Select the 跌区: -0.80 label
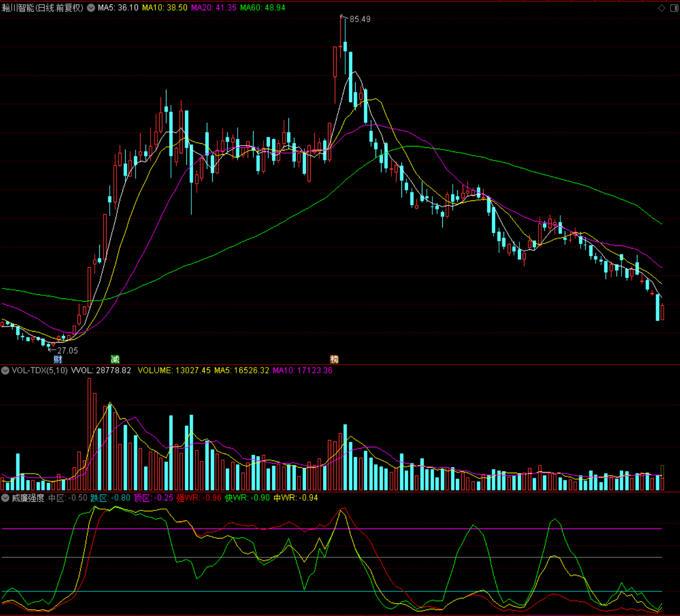 [x=111, y=498]
